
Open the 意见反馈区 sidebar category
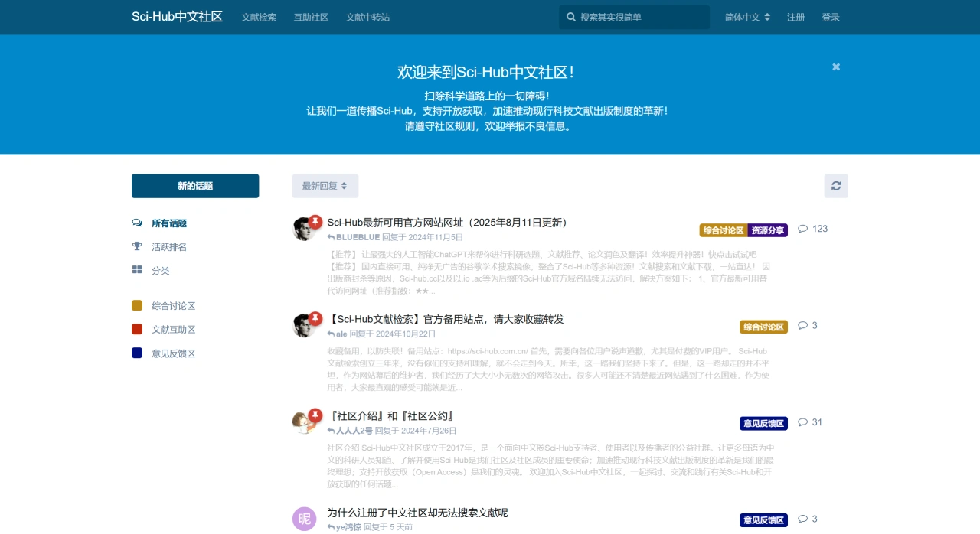tap(174, 353)
